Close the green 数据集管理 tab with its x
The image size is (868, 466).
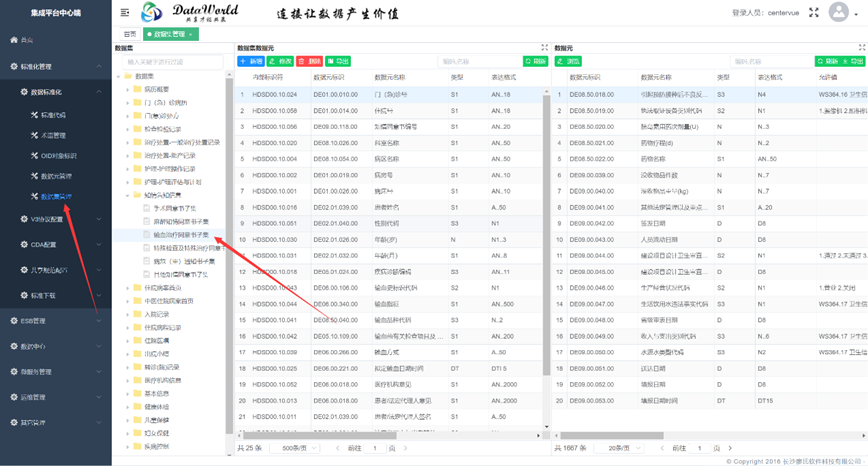[x=190, y=34]
